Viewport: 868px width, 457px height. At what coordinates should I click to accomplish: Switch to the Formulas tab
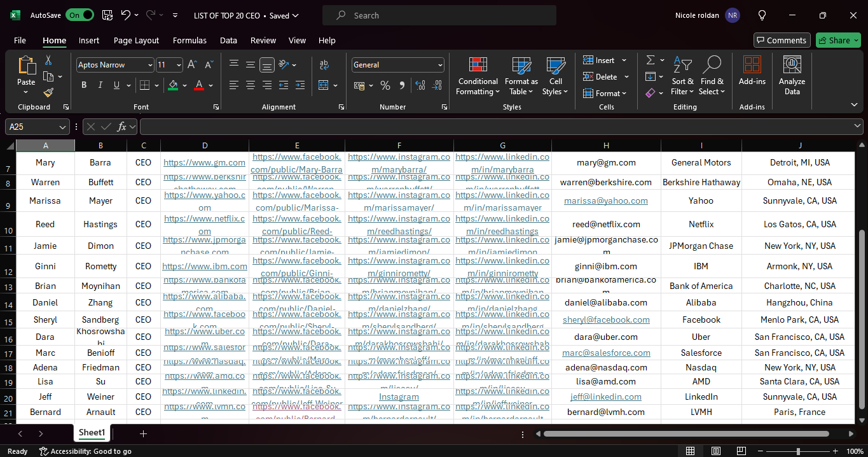[x=189, y=40]
